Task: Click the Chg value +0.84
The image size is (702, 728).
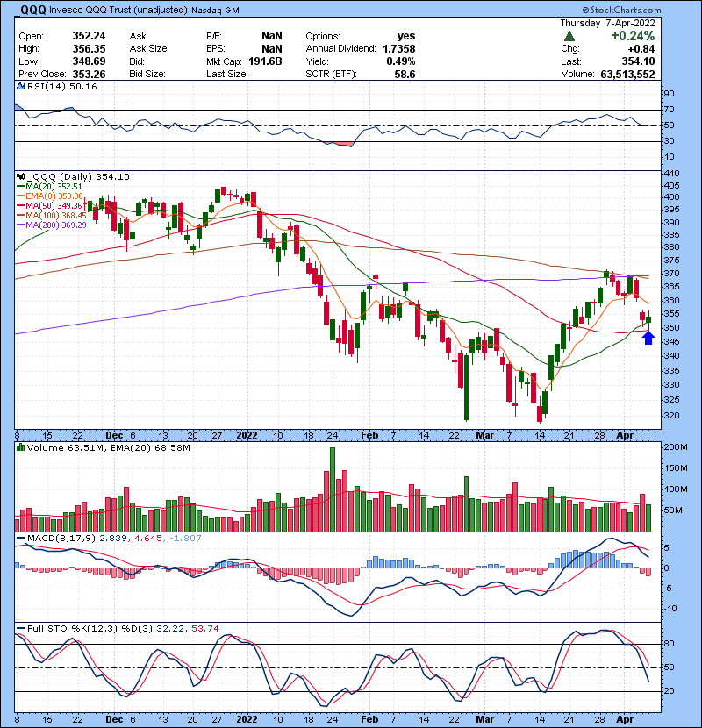Action: tap(641, 49)
